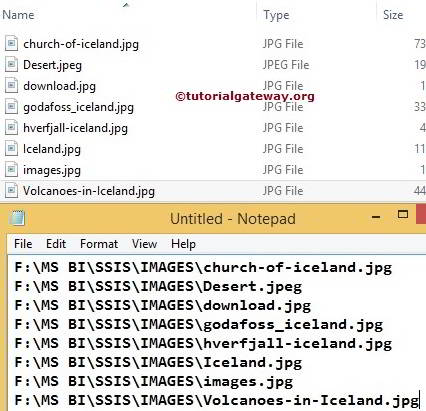The height and width of the screenshot is (411, 426).
Task: Click the JPEG File type of Desert.jpeg
Action: tap(286, 65)
